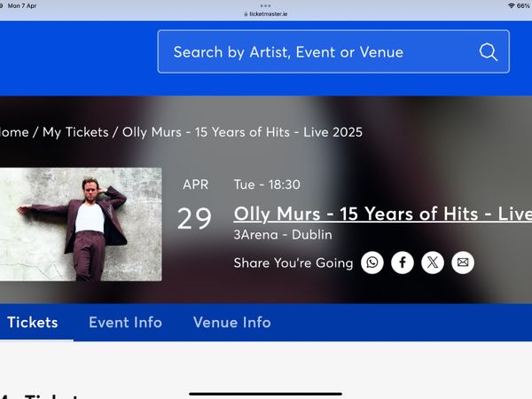
Task: Tap the ticketmaster.ie address bar
Action: point(266,14)
